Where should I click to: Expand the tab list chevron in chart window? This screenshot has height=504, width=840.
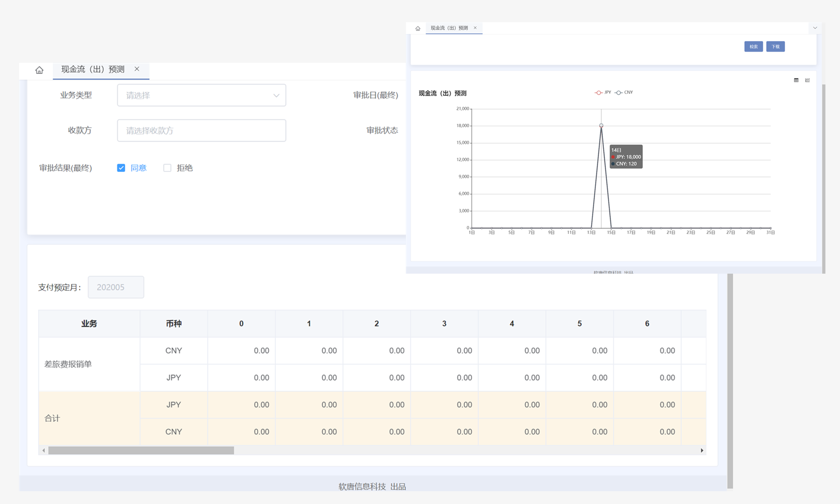(815, 28)
